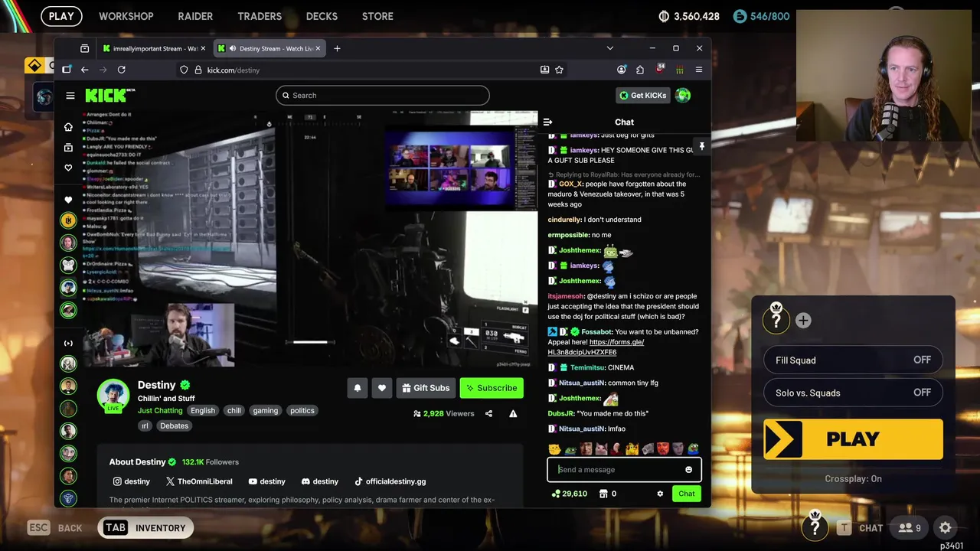Open the Kick hamburger sidebar menu

tap(70, 96)
